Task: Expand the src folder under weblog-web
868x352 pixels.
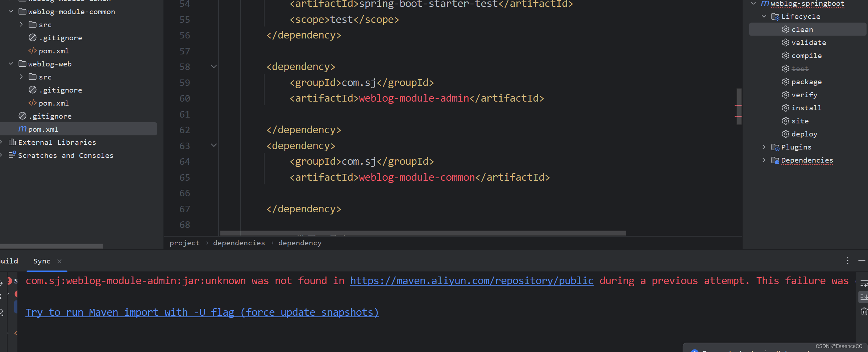Action: [x=21, y=77]
